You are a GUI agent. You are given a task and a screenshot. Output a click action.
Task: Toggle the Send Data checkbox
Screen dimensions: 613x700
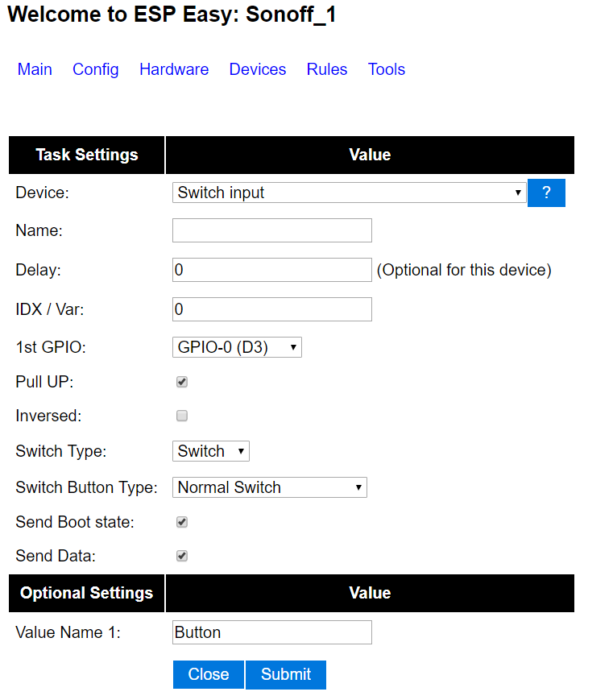182,556
